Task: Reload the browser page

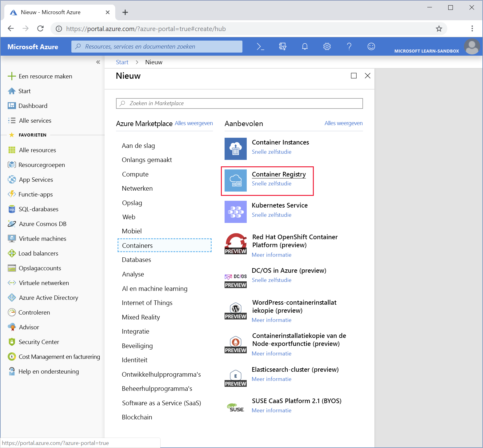Action: (40, 29)
